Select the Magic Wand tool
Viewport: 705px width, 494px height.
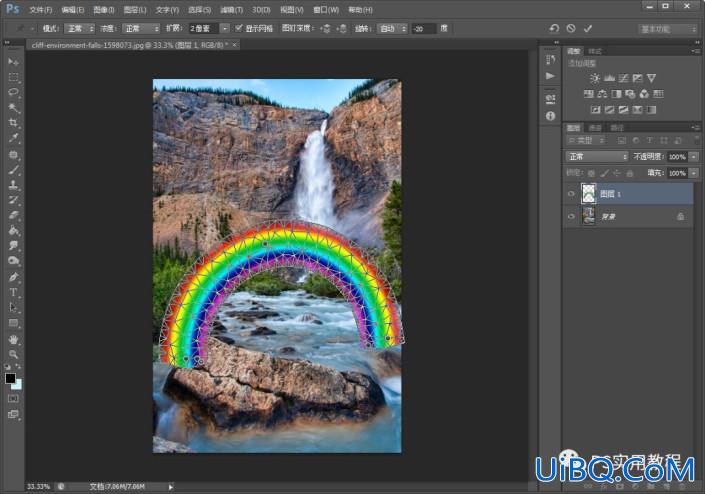click(x=13, y=107)
